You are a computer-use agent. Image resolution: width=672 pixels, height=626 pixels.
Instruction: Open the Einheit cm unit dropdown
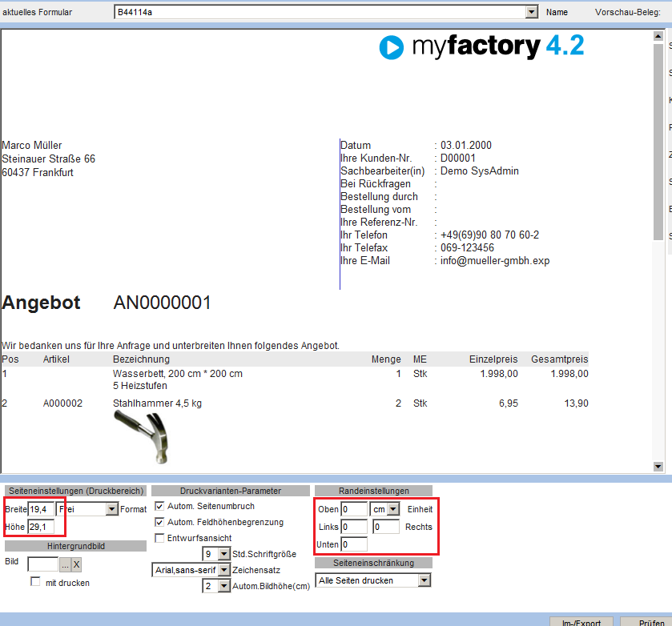point(392,509)
